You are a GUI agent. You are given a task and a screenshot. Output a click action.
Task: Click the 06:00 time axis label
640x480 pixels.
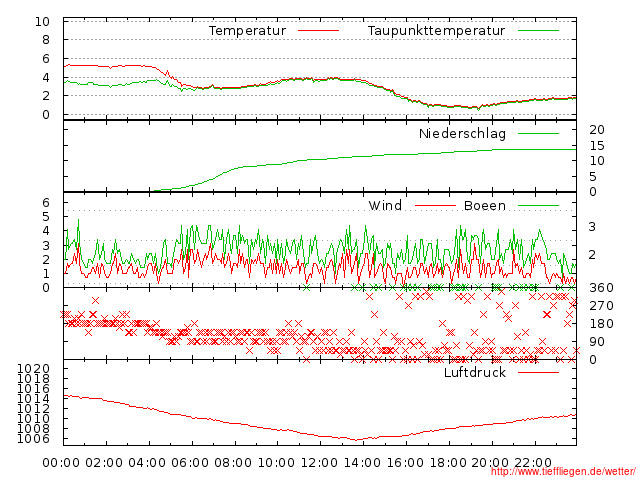pos(190,463)
